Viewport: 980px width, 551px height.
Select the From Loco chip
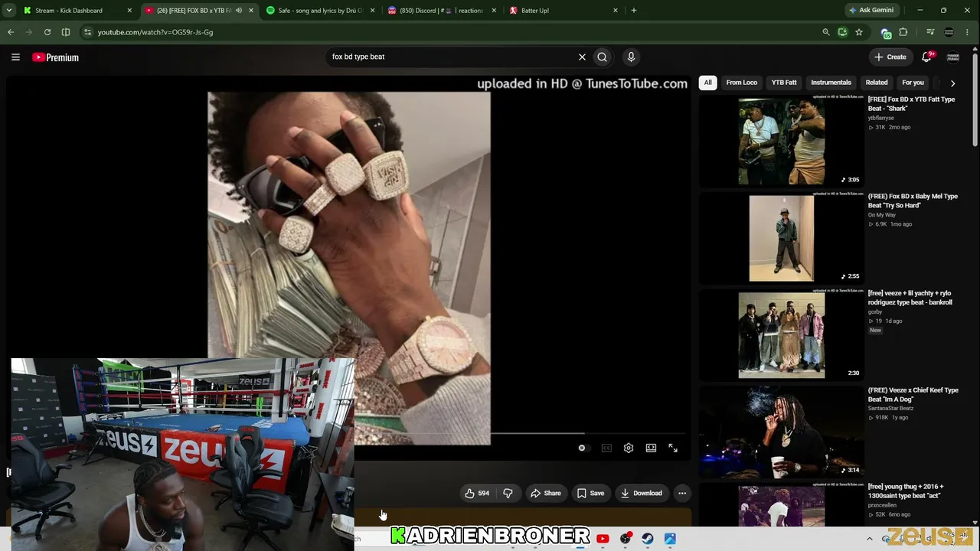point(741,82)
